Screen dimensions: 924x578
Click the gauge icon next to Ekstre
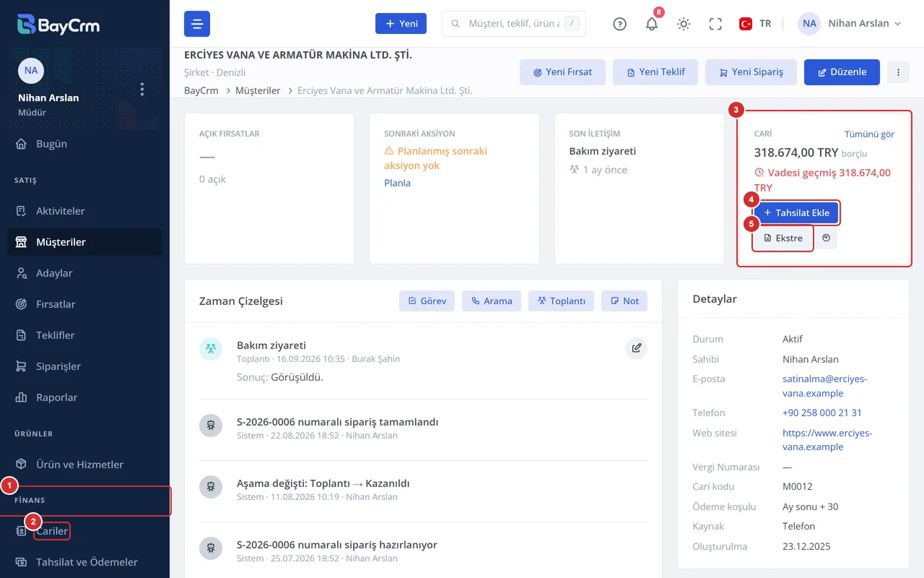(x=827, y=238)
